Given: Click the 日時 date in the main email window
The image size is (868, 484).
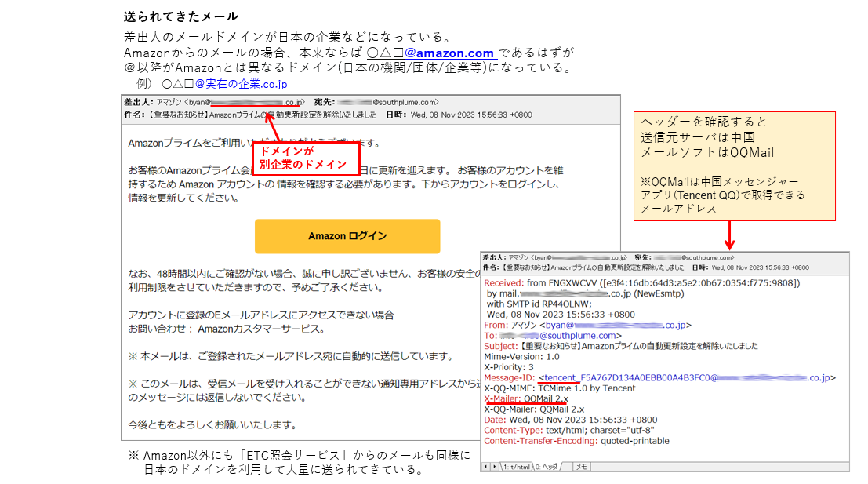Looking at the screenshot, I should pos(471,115).
